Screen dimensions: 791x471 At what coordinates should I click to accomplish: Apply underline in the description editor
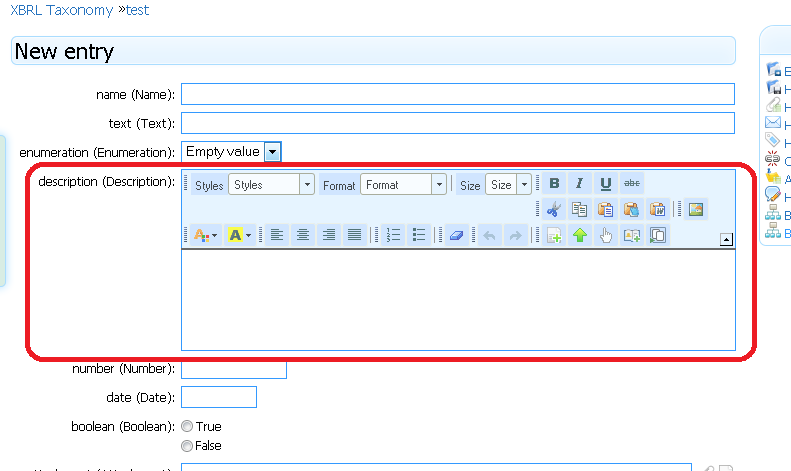click(x=606, y=184)
